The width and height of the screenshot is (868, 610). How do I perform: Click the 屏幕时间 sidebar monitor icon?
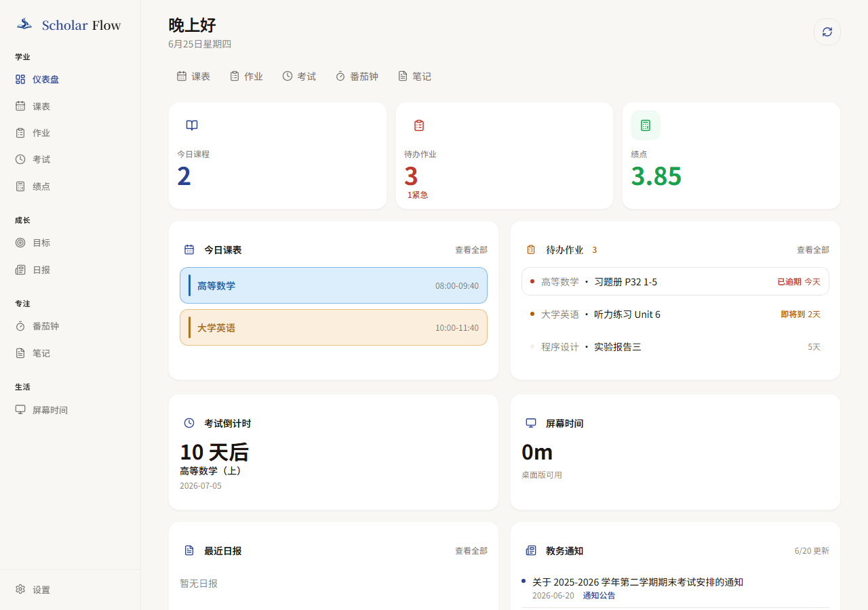coord(20,410)
